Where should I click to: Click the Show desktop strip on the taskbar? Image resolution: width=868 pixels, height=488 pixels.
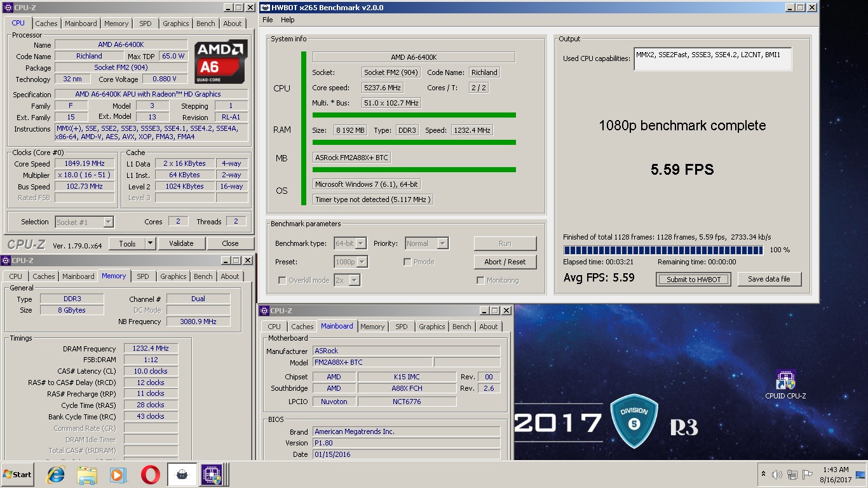tap(860, 474)
